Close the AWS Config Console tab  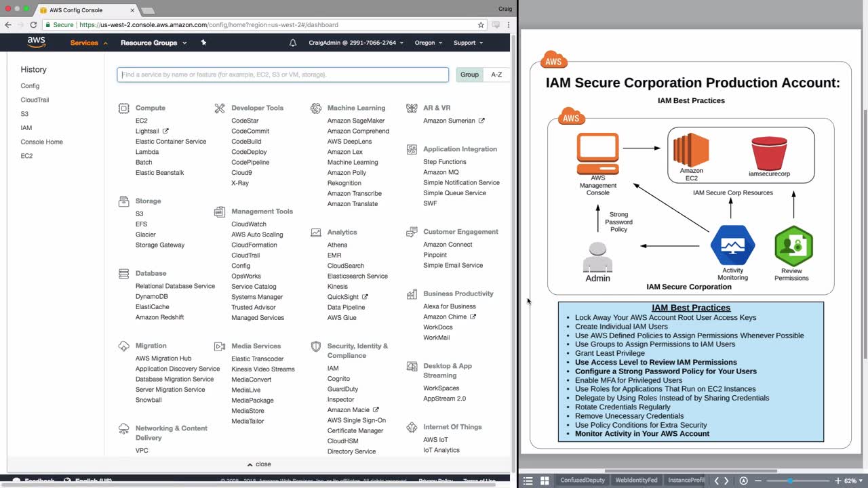[132, 10]
